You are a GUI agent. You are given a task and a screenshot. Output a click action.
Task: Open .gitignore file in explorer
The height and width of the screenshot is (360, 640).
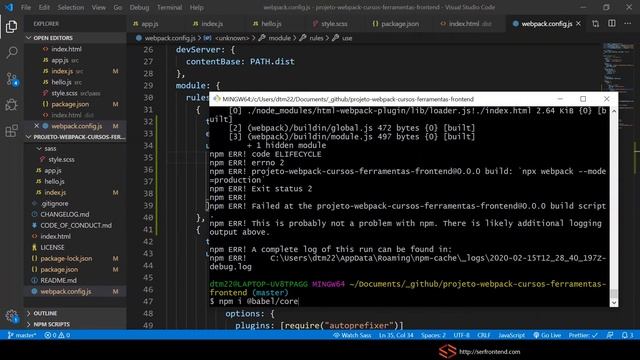54,203
